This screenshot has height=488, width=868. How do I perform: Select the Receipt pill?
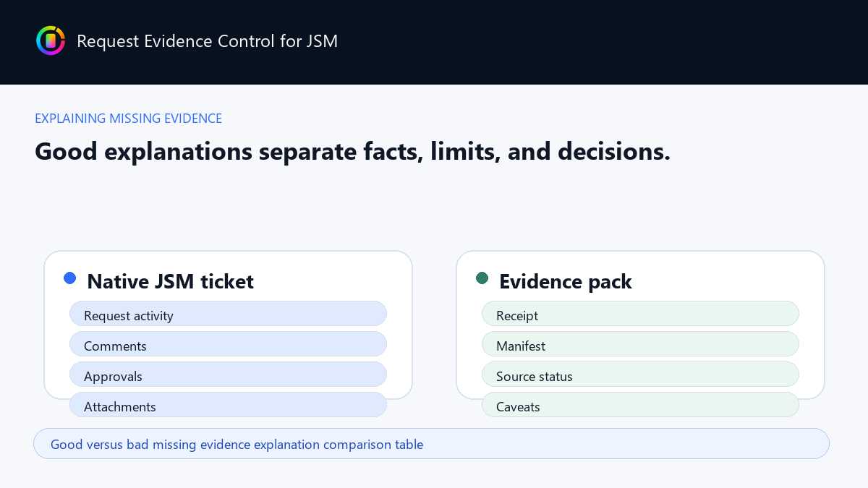pos(640,314)
